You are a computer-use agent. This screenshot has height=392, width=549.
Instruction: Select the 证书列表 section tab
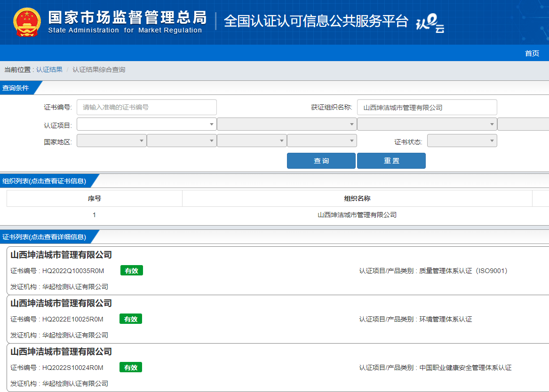click(x=46, y=237)
